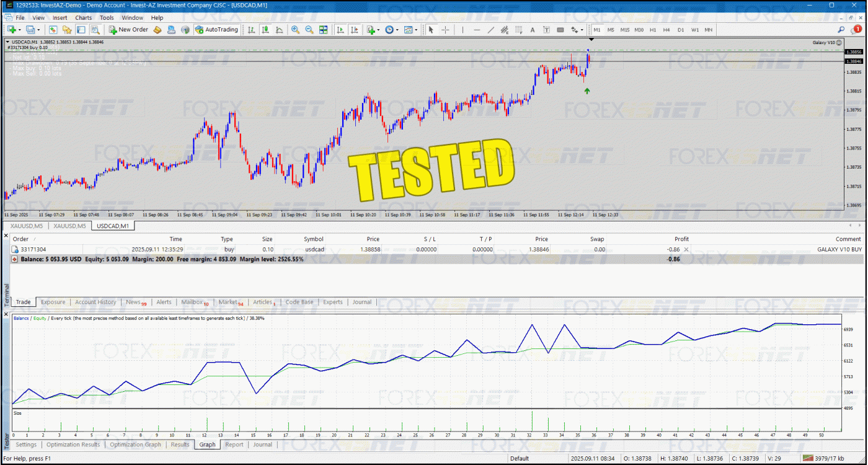Open the Indicators list icon

pyautogui.click(x=370, y=29)
